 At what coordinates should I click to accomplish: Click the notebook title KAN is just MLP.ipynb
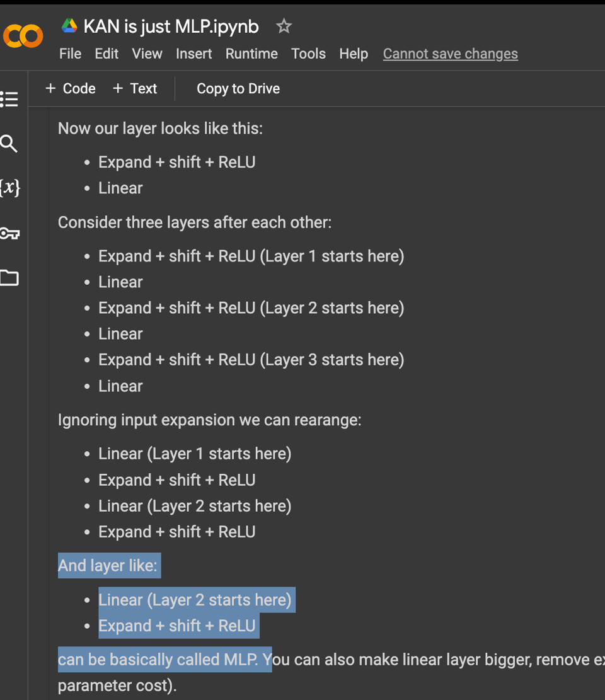point(171,26)
